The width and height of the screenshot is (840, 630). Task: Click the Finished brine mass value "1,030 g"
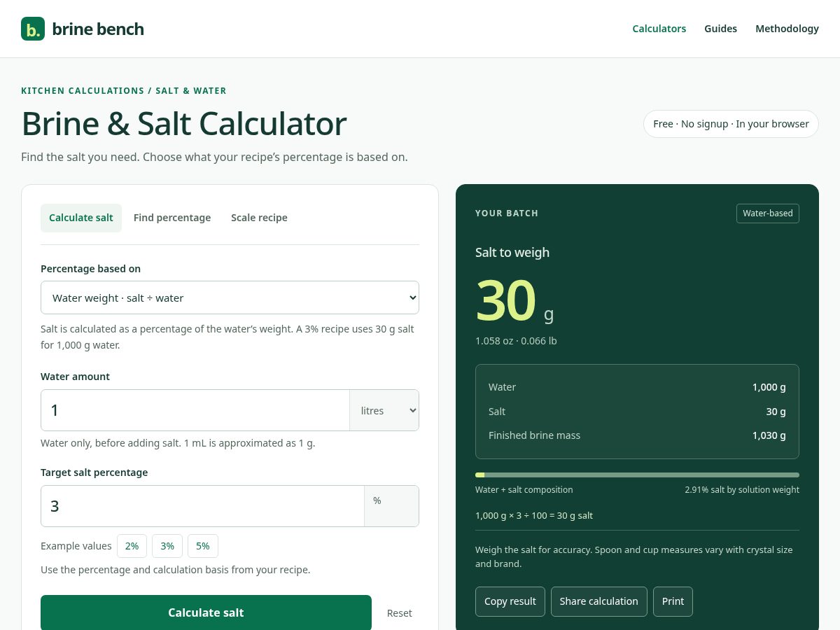769,435
